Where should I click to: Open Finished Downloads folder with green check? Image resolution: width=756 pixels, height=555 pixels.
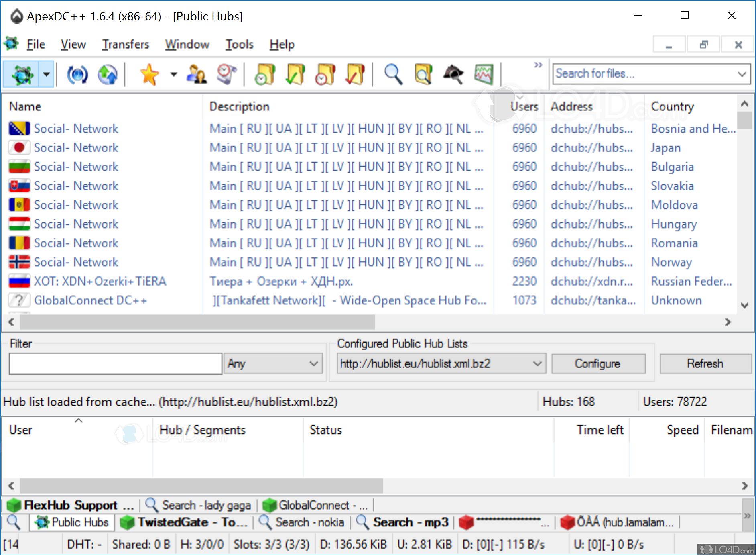(296, 74)
